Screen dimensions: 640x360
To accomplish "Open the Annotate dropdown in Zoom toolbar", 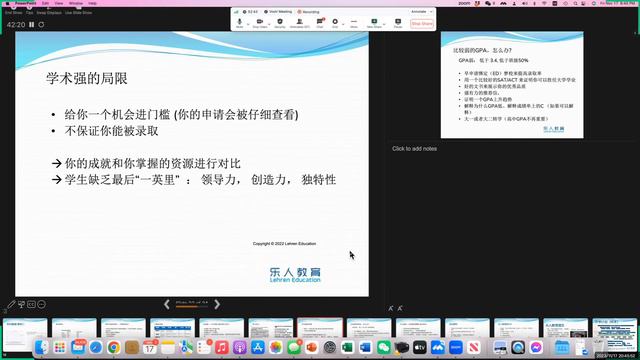I will (x=421, y=12).
